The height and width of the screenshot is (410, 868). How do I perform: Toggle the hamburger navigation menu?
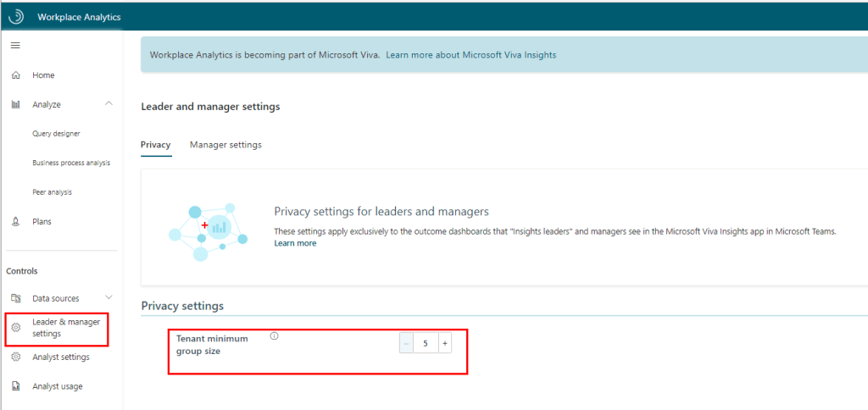tap(15, 45)
